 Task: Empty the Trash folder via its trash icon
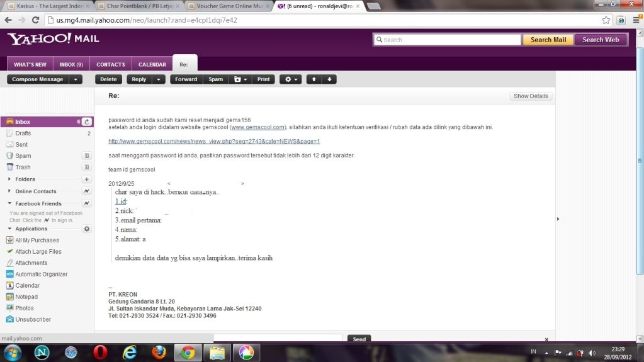click(87, 167)
